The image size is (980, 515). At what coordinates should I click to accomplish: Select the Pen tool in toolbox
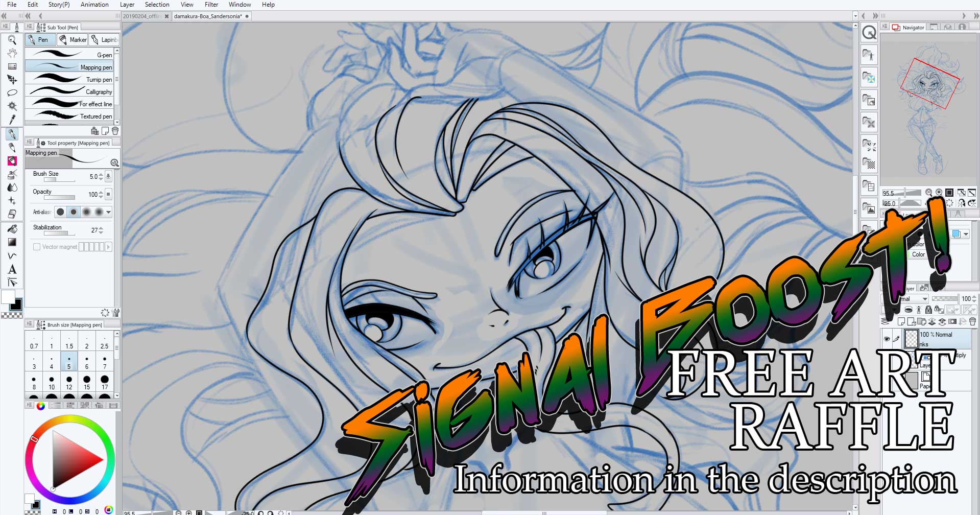point(12,134)
